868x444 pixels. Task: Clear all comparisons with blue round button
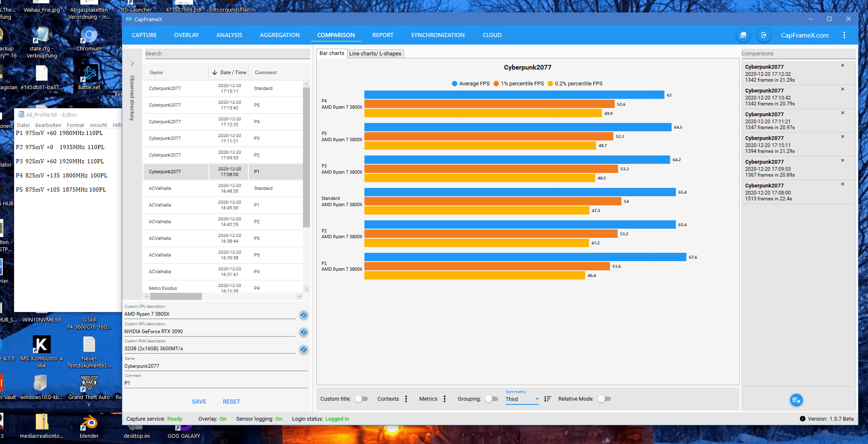796,400
